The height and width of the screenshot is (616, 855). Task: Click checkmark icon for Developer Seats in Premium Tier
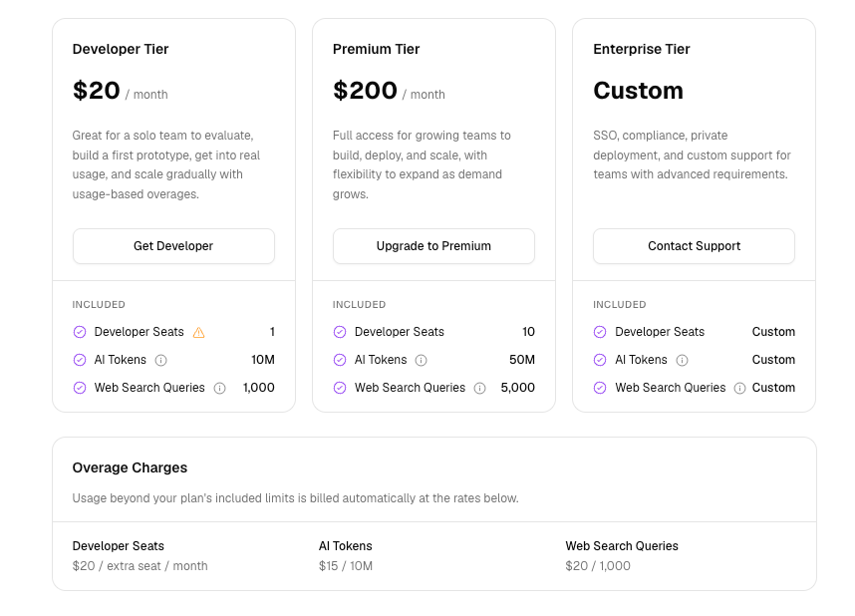pos(340,332)
